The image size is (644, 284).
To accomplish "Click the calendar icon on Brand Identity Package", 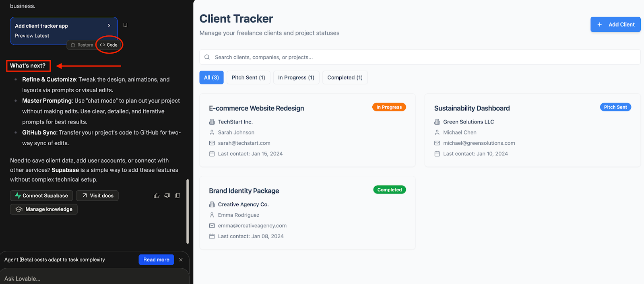I will tap(212, 237).
